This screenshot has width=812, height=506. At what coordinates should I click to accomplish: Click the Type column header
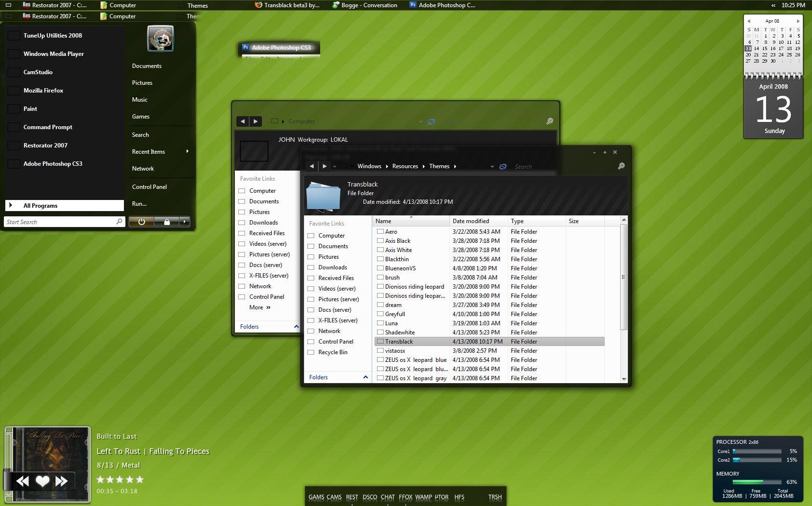pos(537,221)
